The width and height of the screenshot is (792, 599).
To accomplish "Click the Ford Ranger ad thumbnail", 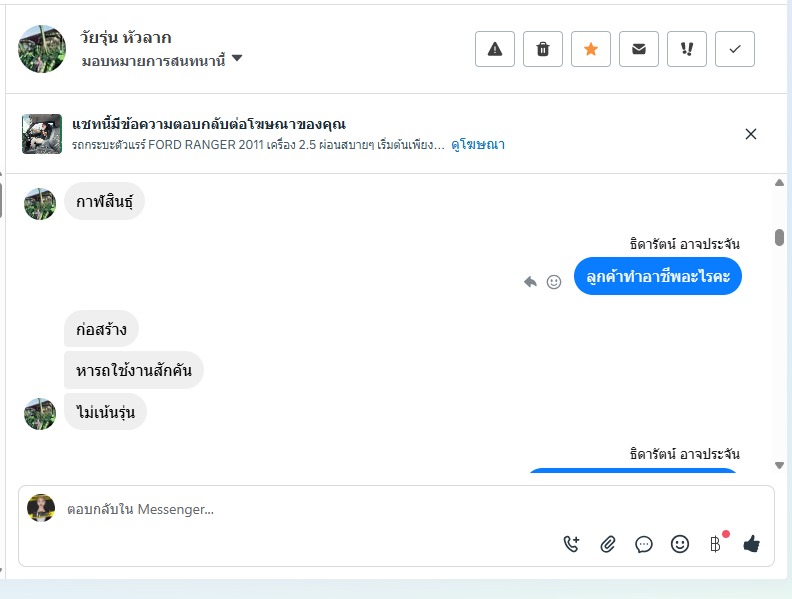I will [x=42, y=134].
